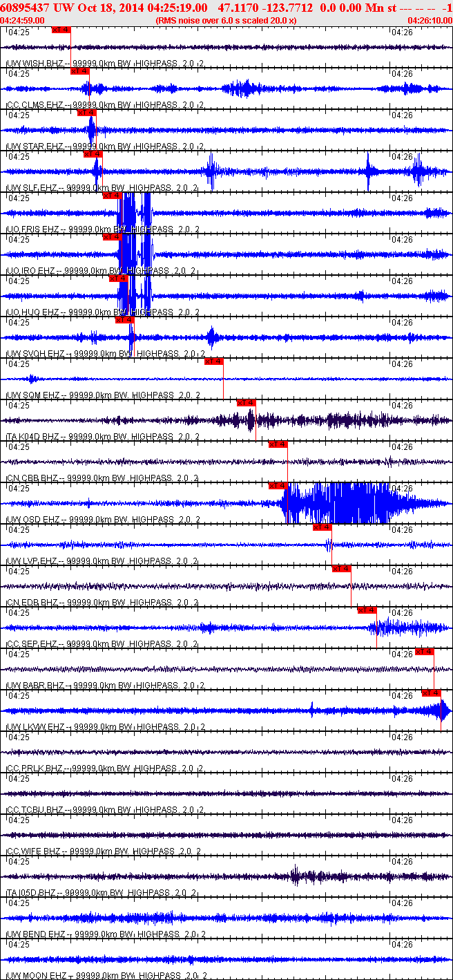Click the red pick flag on UO FRIS trace
Screen dimensions: 453x980
[x=111, y=196]
